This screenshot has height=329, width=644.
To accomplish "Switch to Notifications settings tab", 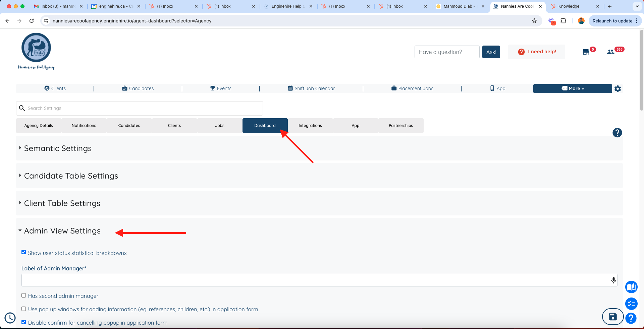I will [84, 126].
